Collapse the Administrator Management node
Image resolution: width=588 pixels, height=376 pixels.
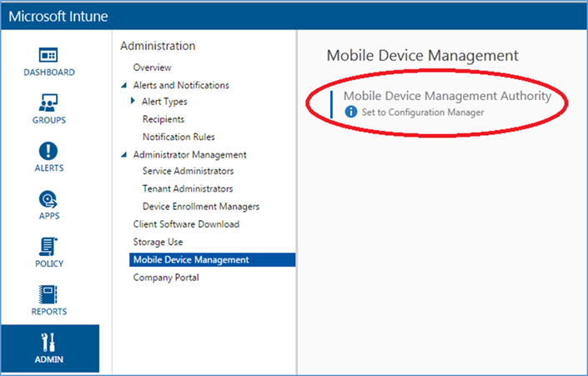point(123,155)
